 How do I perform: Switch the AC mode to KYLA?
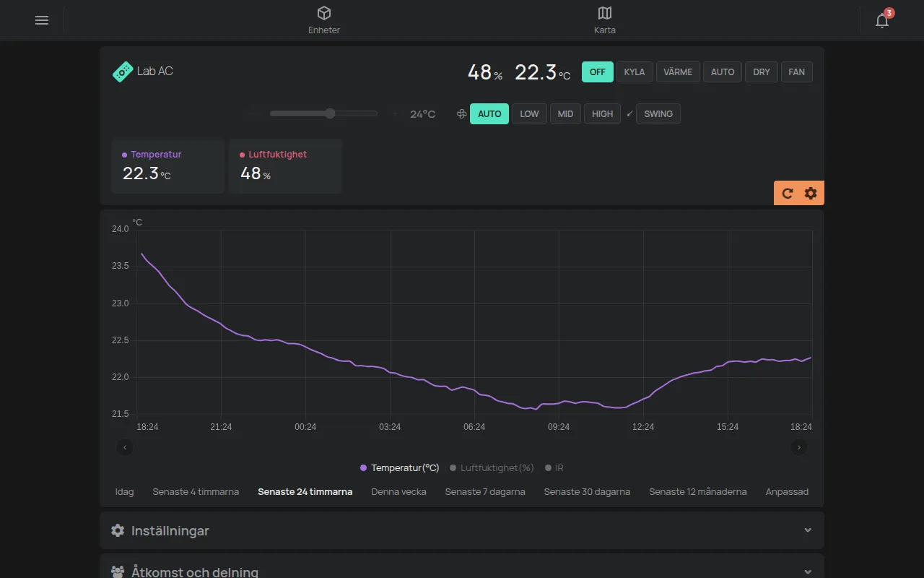[x=635, y=72]
